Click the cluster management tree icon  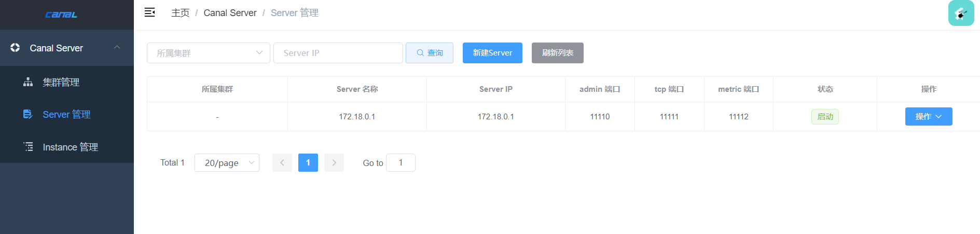28,82
